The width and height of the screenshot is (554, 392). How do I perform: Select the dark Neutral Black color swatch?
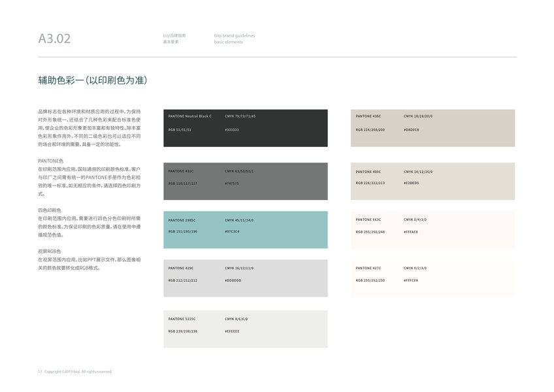pos(245,128)
